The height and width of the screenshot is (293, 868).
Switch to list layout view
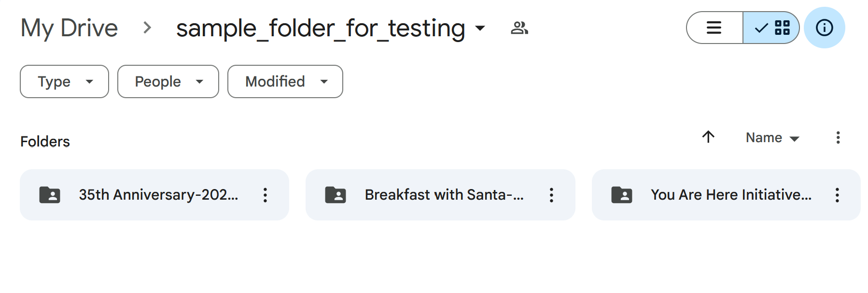(714, 28)
